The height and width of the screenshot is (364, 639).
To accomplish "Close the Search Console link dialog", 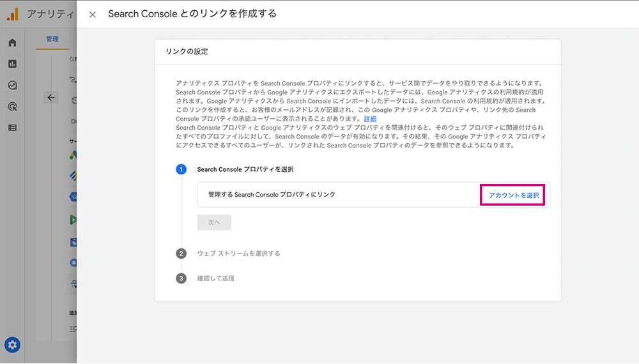I will pyautogui.click(x=93, y=15).
